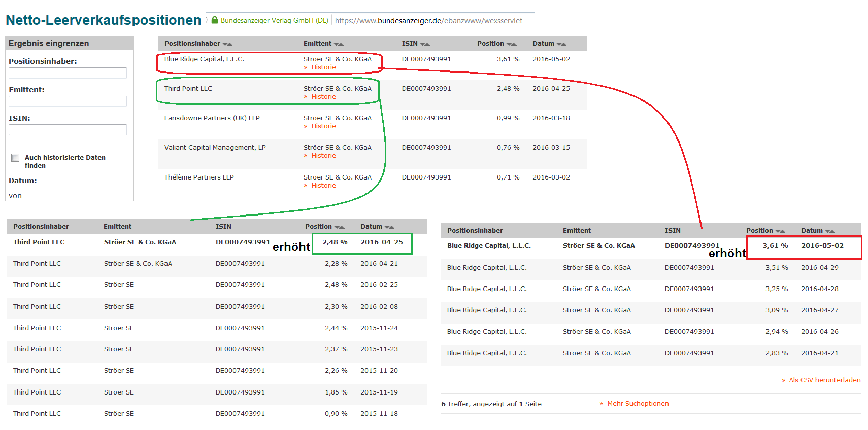Image resolution: width=868 pixels, height=430 pixels.
Task: Click the date '2016-02-08' in Third Point table
Action: tap(379, 307)
